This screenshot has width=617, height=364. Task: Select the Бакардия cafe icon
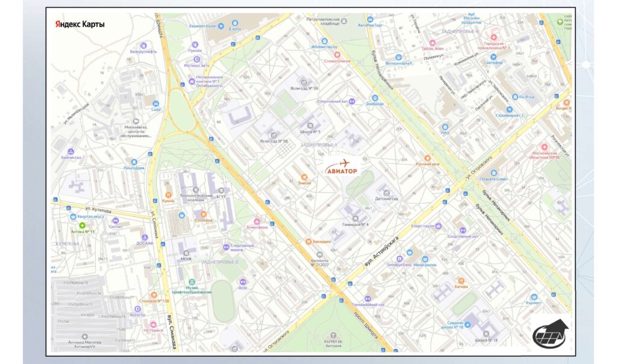pos(309,242)
